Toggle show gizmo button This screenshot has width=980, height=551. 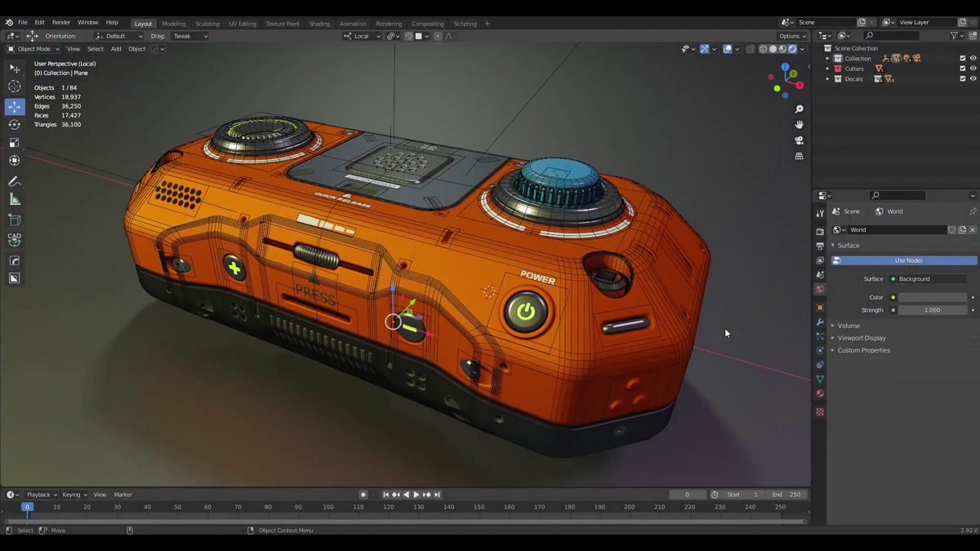pos(705,49)
